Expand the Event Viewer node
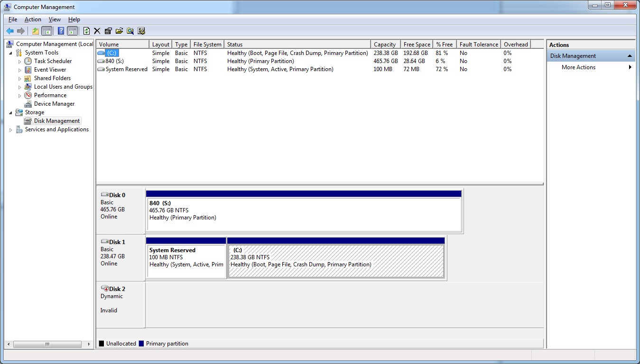 click(x=20, y=70)
